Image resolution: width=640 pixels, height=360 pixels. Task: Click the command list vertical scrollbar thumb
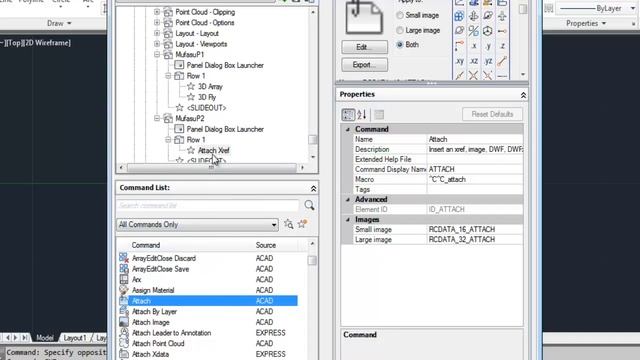[312, 260]
